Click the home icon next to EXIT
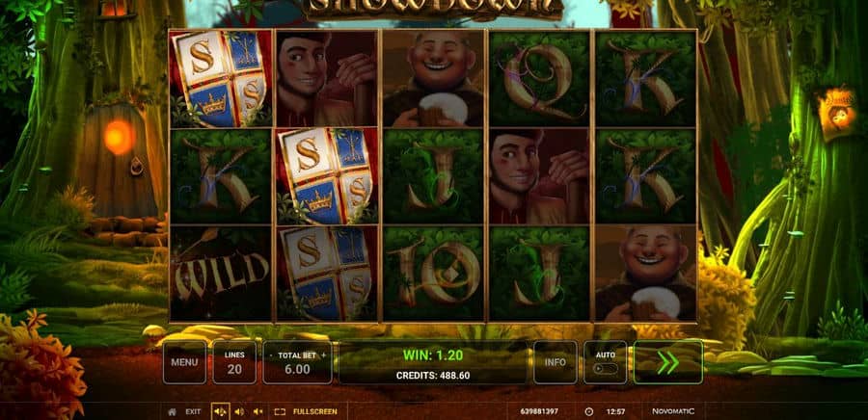The width and height of the screenshot is (868, 420). pyautogui.click(x=173, y=411)
